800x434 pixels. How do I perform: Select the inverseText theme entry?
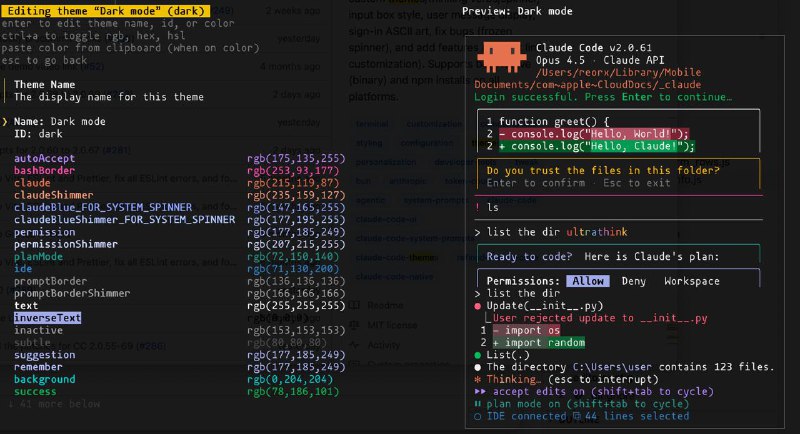48,318
